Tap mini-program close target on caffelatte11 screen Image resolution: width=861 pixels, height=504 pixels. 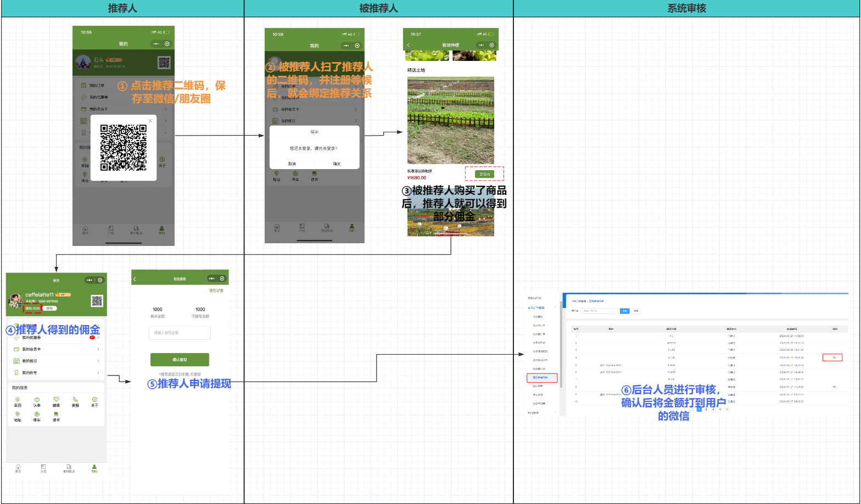point(100,280)
